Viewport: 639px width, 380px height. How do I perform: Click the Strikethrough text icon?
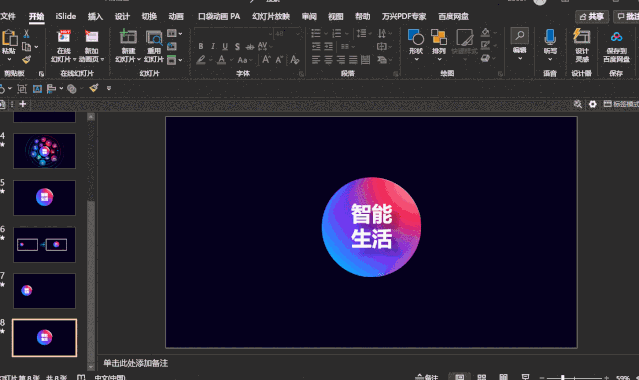[250, 47]
